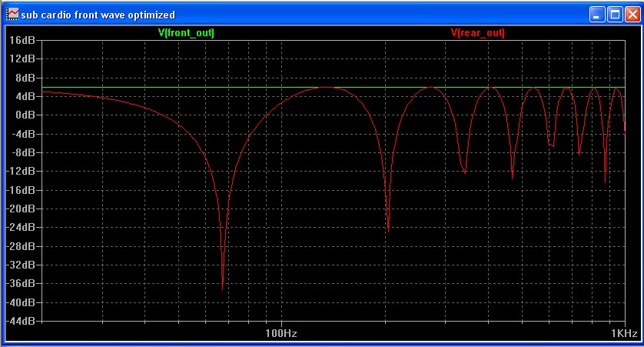
Task: Minimize the sub cardio plot window
Action: pyautogui.click(x=597, y=15)
